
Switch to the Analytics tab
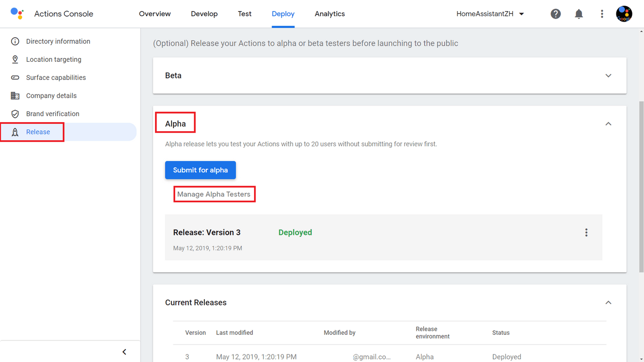pos(330,14)
